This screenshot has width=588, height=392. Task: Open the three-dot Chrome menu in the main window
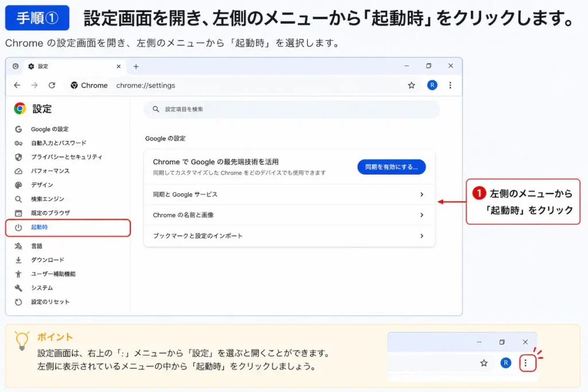click(450, 86)
